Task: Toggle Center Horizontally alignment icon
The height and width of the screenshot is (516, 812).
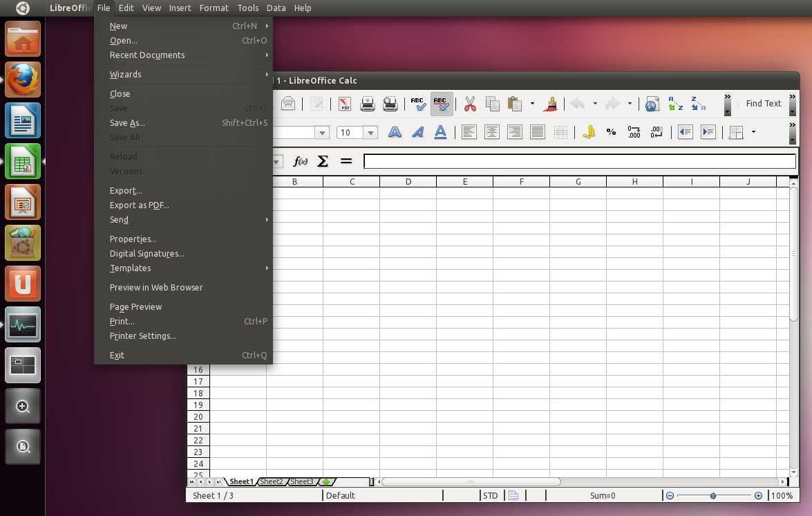Action: 491,133
